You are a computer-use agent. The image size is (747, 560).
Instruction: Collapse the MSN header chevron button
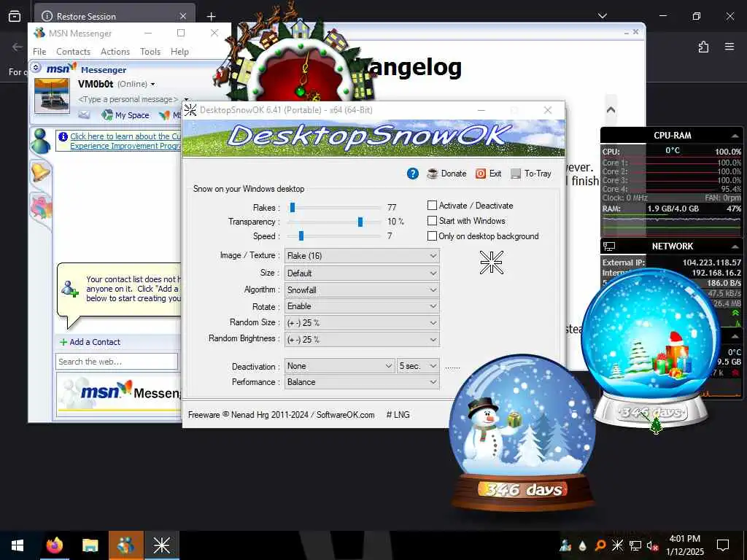[36, 68]
